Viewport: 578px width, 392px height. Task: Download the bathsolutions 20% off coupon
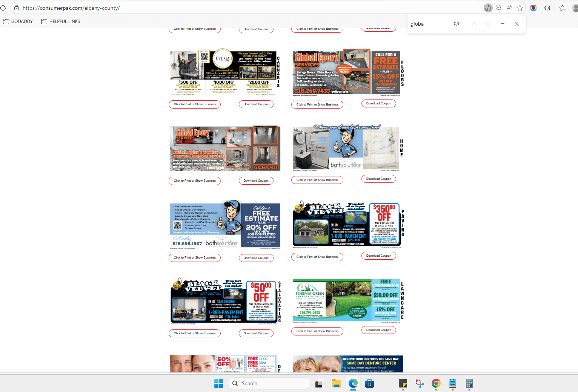[x=256, y=258]
